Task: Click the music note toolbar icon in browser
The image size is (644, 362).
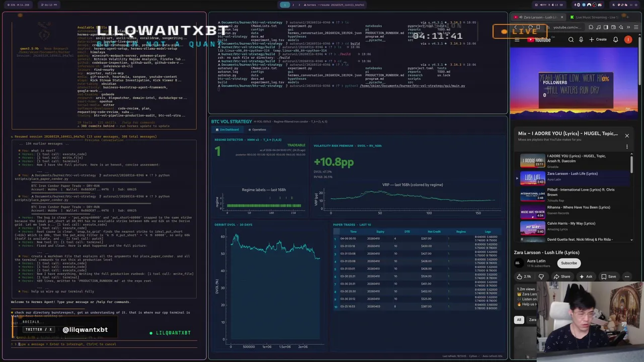Action: point(599,27)
